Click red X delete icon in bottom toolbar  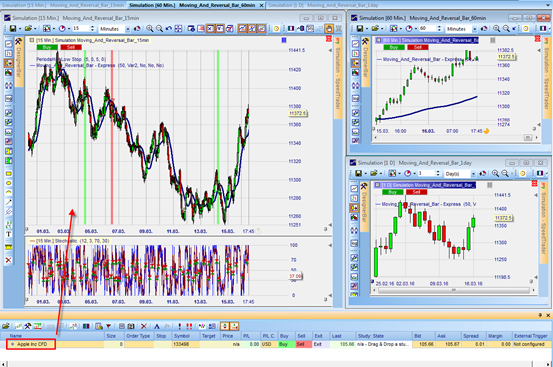click(144, 326)
